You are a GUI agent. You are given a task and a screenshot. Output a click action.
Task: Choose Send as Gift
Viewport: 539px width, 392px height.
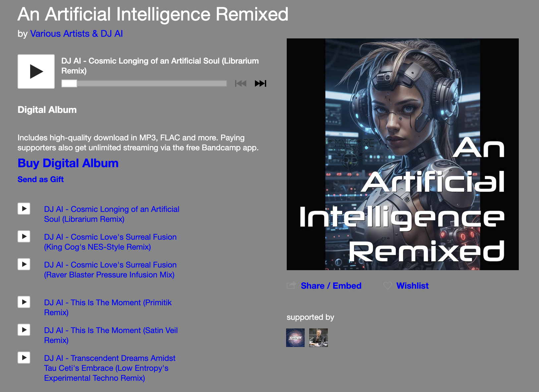(x=40, y=179)
